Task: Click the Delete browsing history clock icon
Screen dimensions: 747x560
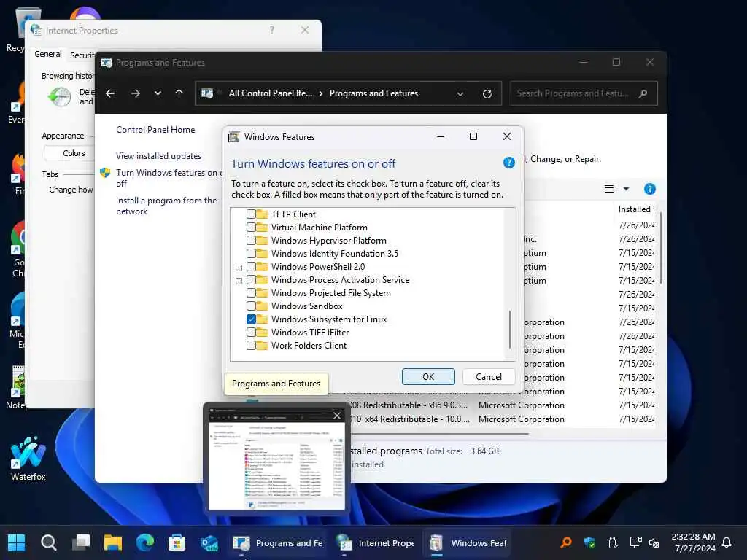Action: pos(60,97)
